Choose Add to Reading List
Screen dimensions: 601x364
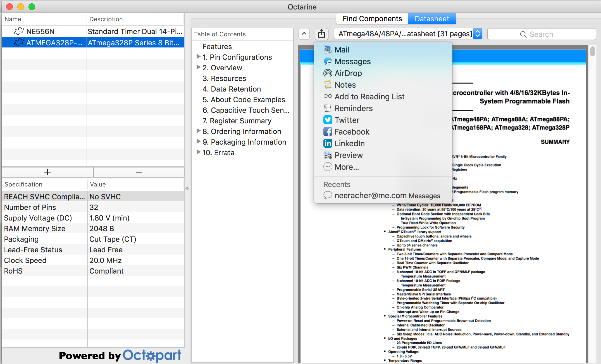369,97
